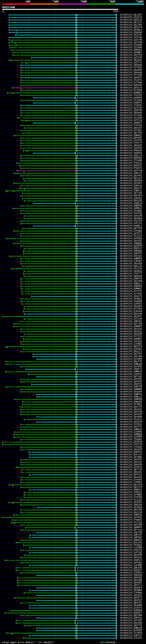Viewport: 146px width, 644px height.
Task: Select hit label UniRef100_P08963
Action: pos(131,520)
